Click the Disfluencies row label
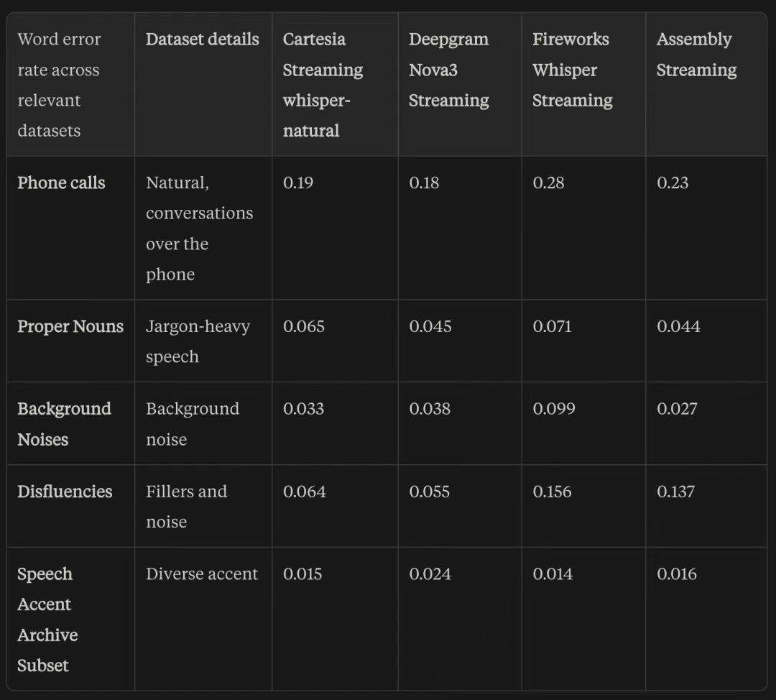The image size is (776, 700). pyautogui.click(x=65, y=491)
